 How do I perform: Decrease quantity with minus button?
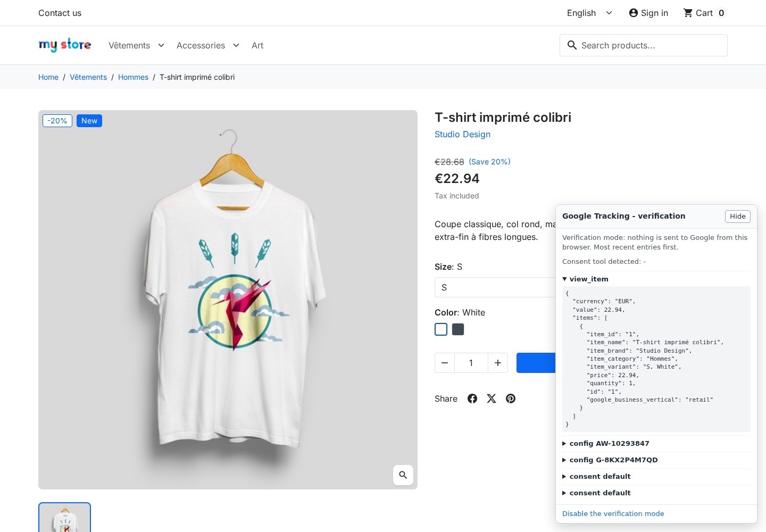point(445,363)
